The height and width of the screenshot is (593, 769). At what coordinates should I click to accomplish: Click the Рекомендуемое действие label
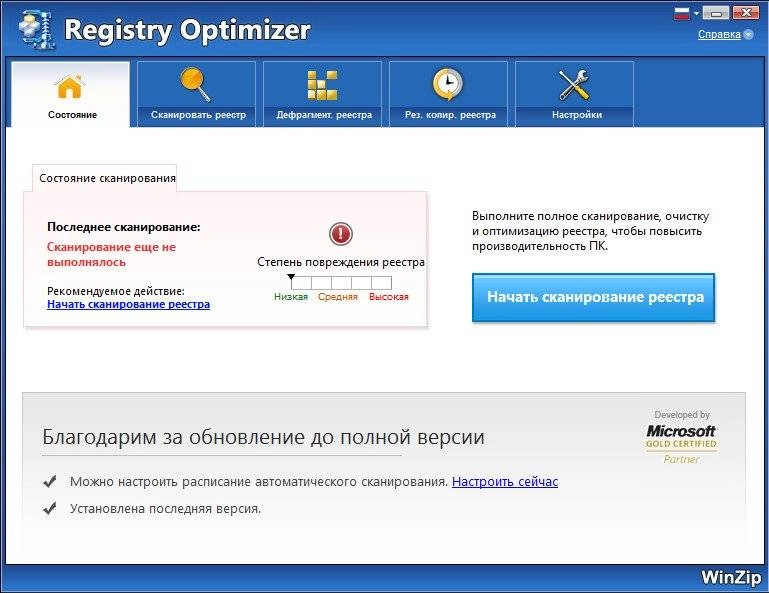[116, 291]
